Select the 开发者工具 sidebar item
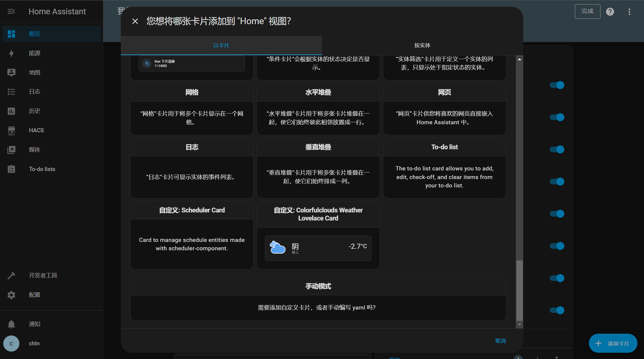Screen dimensions: 644x359 52,276
